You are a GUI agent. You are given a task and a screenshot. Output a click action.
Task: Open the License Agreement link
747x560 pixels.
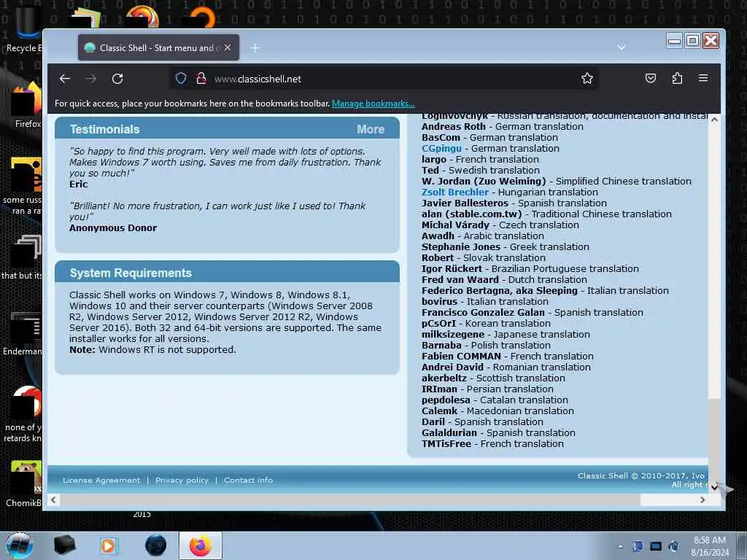tap(101, 480)
